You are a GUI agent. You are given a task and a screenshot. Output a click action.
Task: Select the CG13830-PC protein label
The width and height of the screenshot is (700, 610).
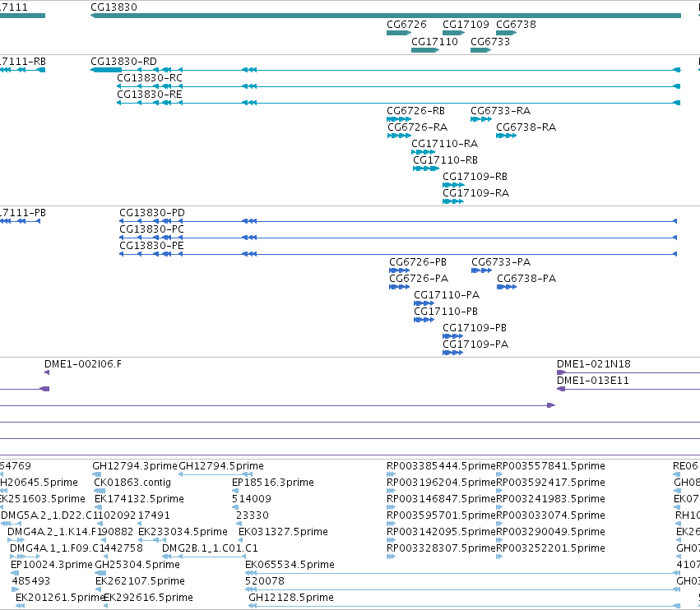pos(151,229)
